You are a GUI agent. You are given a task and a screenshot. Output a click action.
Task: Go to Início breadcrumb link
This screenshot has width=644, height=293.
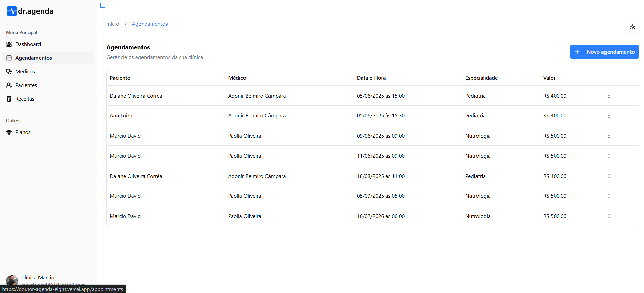pyautogui.click(x=112, y=24)
